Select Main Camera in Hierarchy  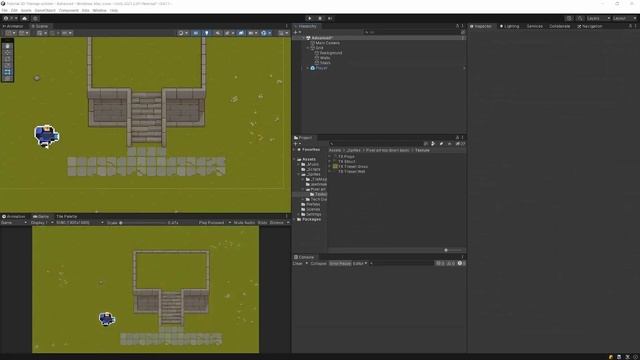pos(327,43)
